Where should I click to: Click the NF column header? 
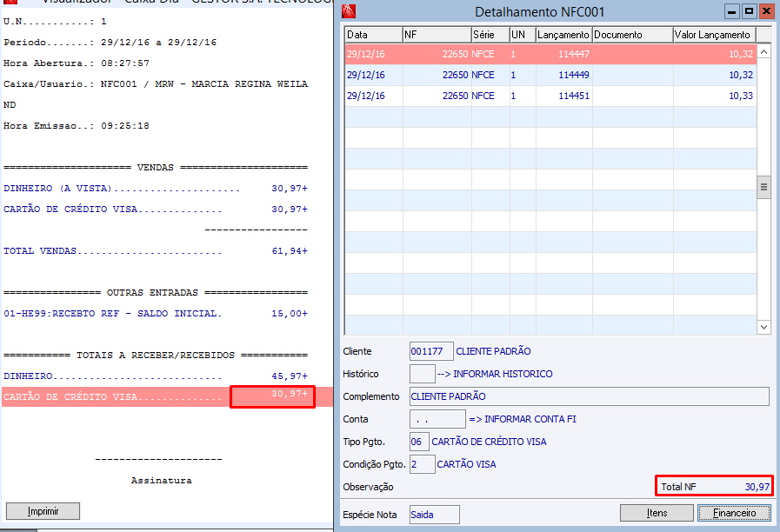437,35
